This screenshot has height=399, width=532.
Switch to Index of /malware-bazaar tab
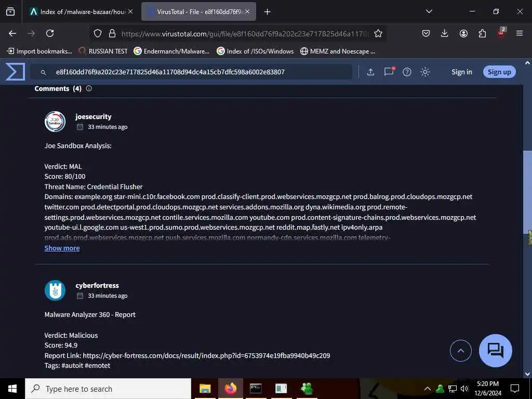click(x=81, y=12)
